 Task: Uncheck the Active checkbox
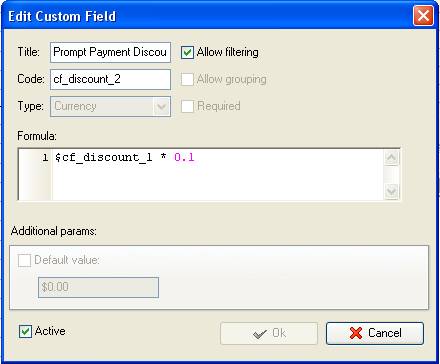[x=25, y=331]
